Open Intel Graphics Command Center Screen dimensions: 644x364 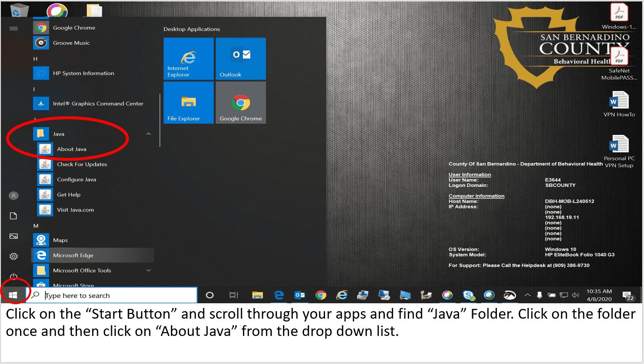(x=98, y=104)
